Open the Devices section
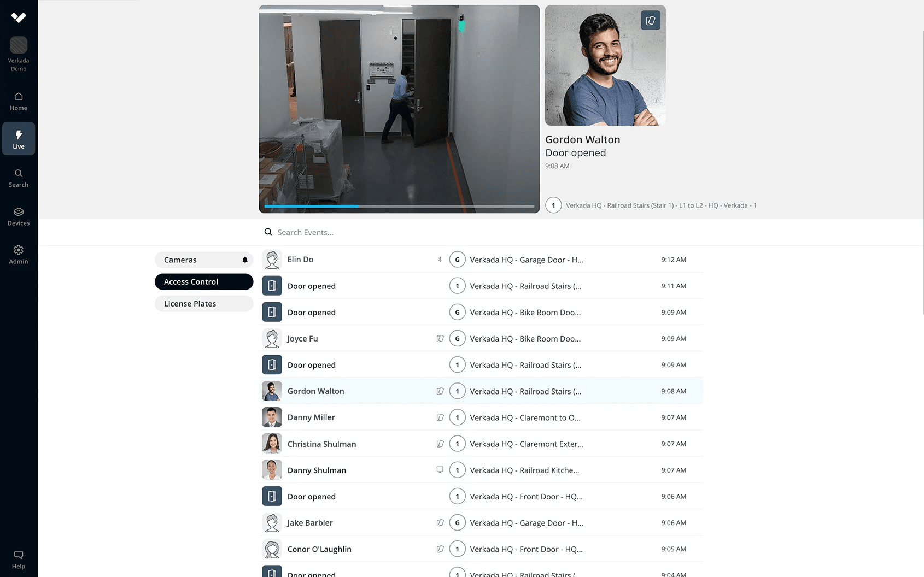Viewport: 924px width, 577px height. point(19,216)
